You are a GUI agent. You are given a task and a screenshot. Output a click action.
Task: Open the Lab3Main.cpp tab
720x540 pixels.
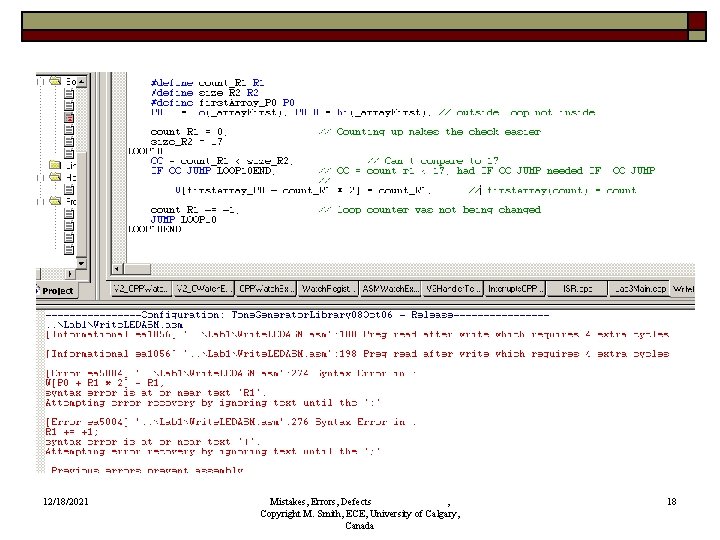(x=639, y=289)
